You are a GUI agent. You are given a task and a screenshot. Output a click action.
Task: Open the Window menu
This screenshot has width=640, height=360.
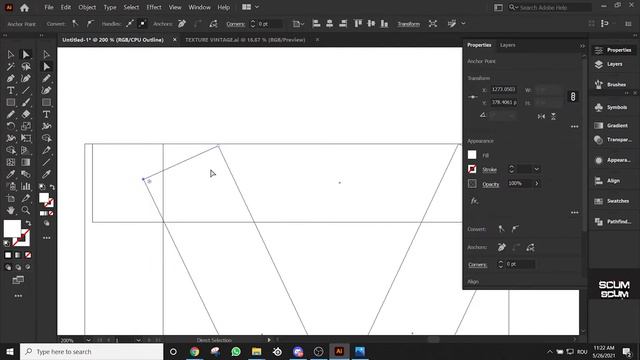(199, 7)
